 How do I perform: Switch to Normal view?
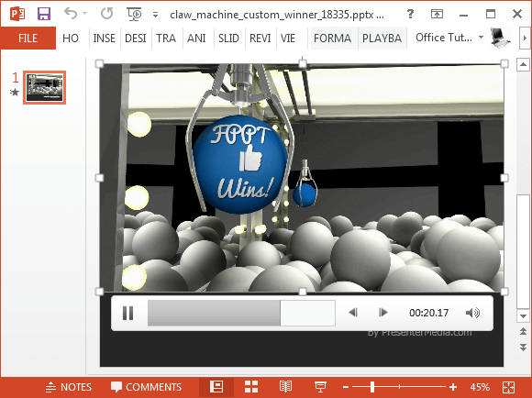[216, 387]
